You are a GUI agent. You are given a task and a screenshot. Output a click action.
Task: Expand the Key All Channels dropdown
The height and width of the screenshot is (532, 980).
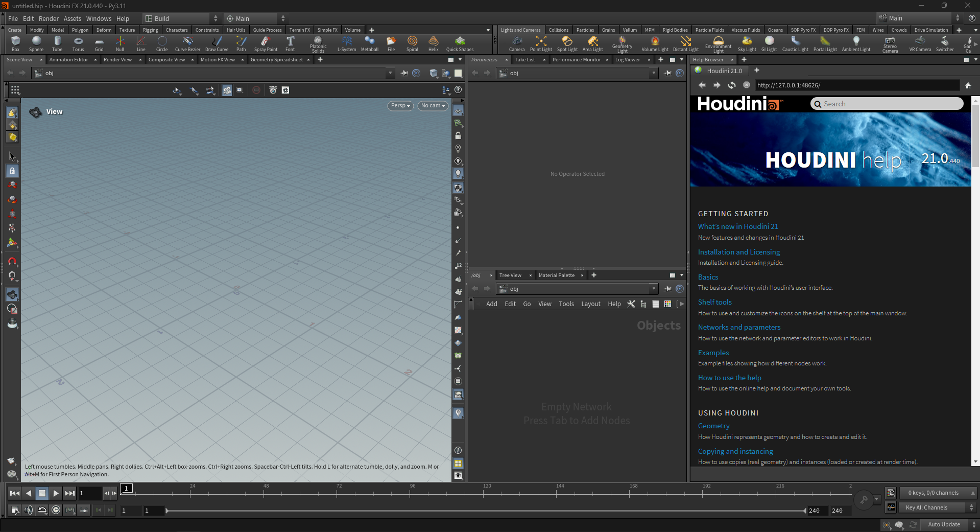pos(938,507)
